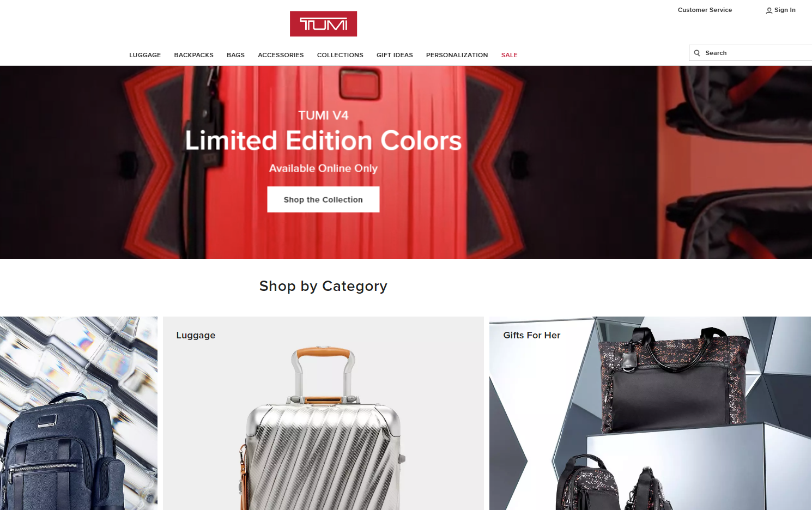Image resolution: width=812 pixels, height=510 pixels.
Task: Click the Shop the Collection button
Action: [x=323, y=199]
